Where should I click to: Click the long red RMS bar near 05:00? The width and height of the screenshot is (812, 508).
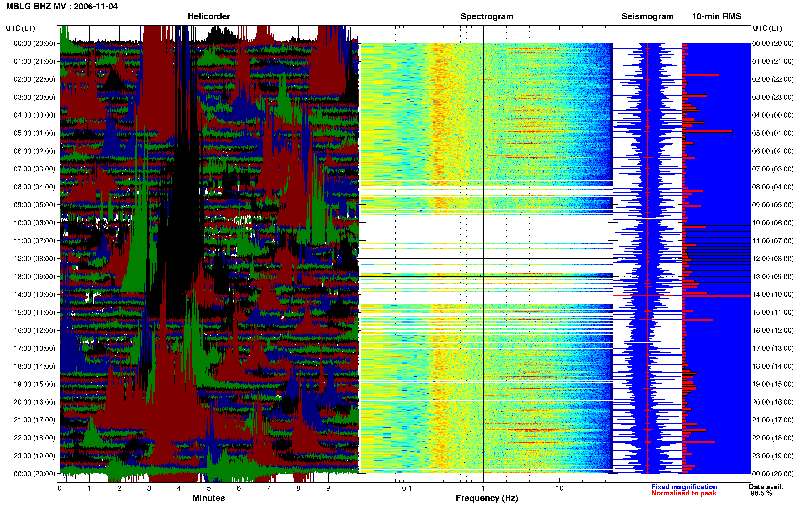coord(707,131)
